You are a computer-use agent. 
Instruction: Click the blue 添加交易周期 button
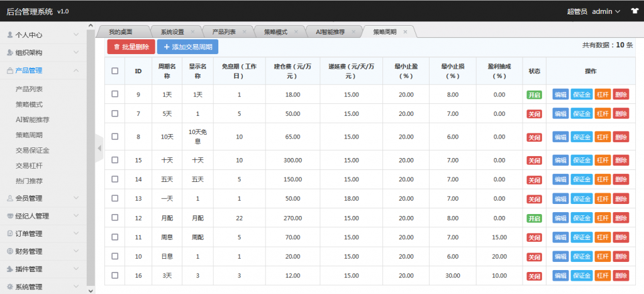[x=187, y=47]
